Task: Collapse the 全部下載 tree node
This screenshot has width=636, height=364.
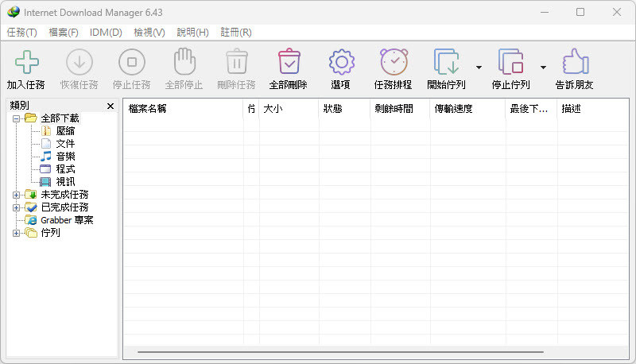Action: [x=16, y=118]
